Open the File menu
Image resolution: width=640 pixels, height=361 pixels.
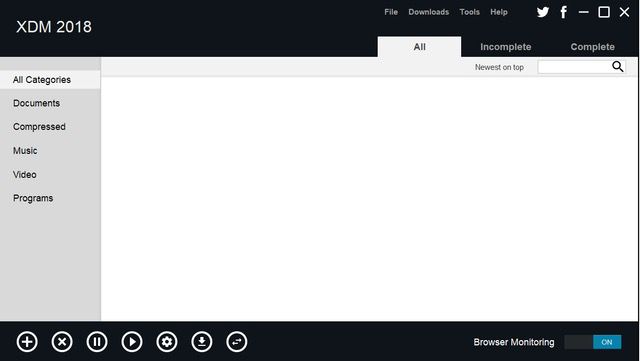[x=391, y=12]
